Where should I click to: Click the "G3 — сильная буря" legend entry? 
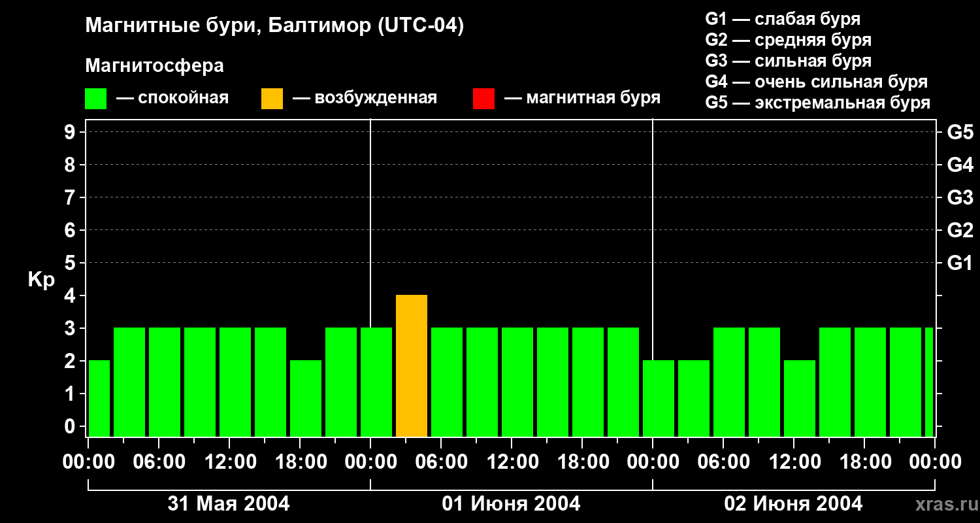click(788, 61)
